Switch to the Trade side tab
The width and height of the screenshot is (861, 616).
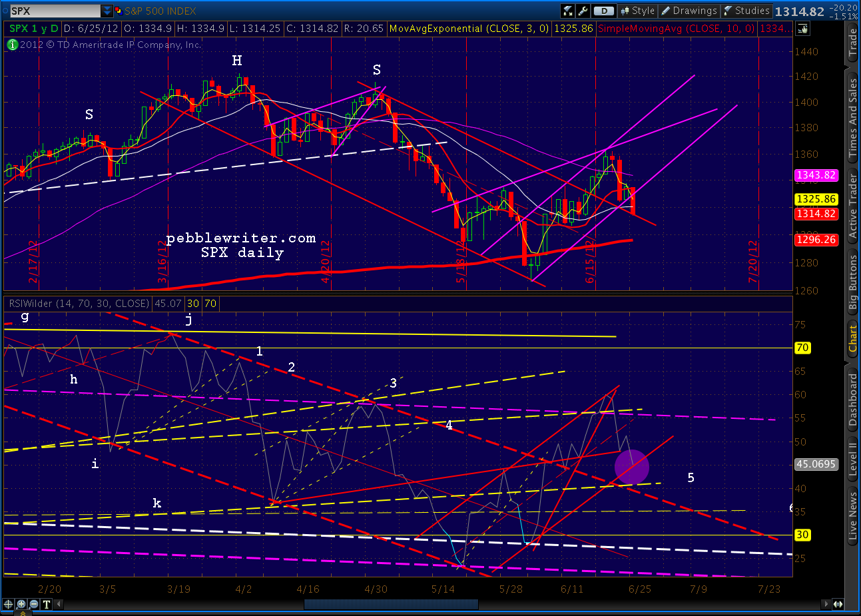[x=852, y=42]
